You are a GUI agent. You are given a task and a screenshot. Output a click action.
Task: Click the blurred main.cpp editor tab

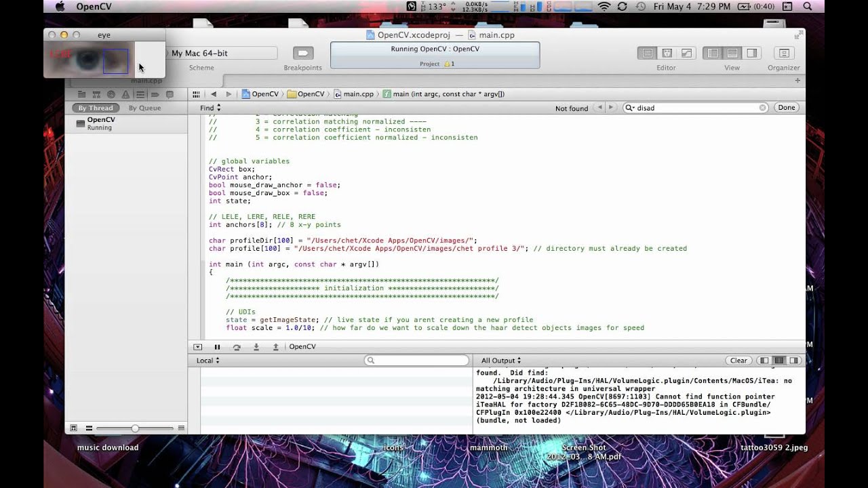146,81
